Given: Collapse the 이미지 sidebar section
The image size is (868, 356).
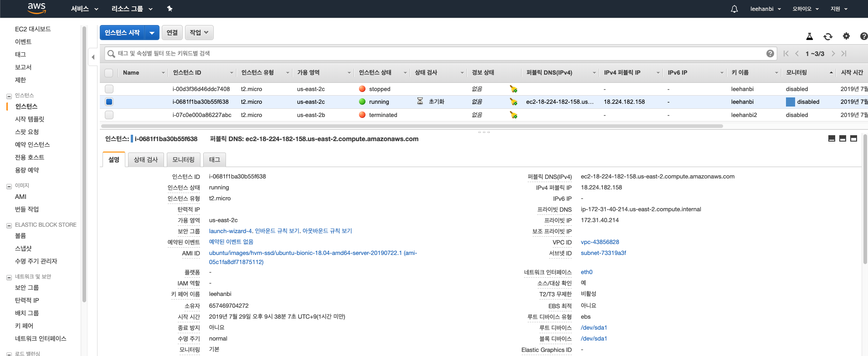Looking at the screenshot, I should click(9, 186).
